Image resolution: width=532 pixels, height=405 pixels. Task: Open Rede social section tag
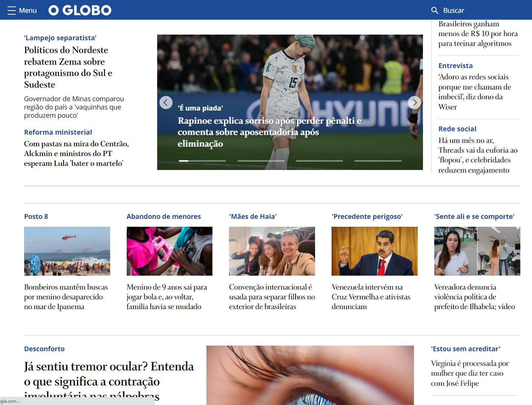click(457, 129)
